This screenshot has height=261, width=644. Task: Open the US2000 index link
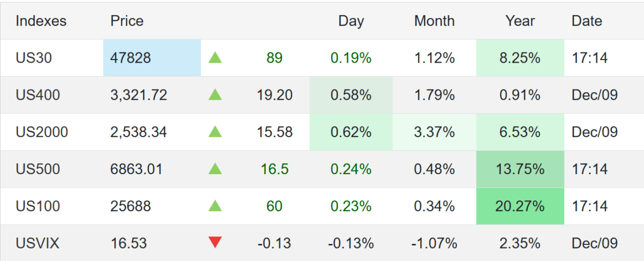[x=42, y=132]
